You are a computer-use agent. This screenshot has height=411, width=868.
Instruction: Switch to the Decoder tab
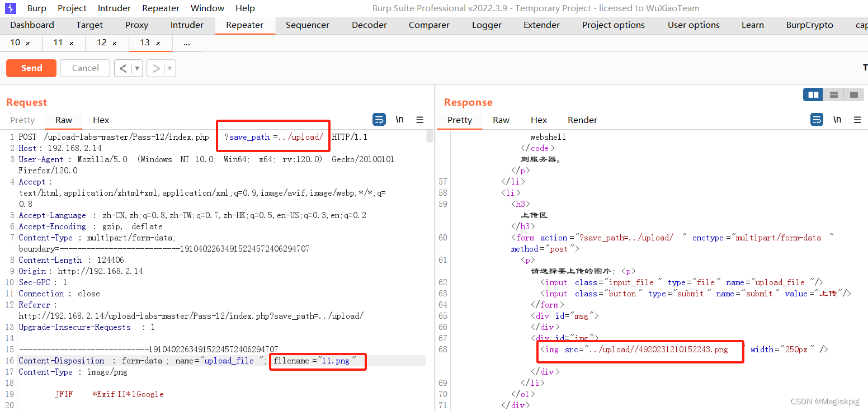click(369, 25)
